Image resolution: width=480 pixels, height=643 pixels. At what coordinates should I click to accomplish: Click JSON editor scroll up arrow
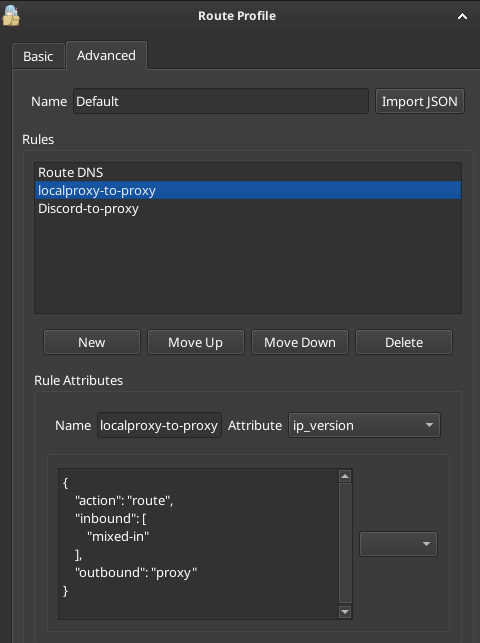point(345,476)
